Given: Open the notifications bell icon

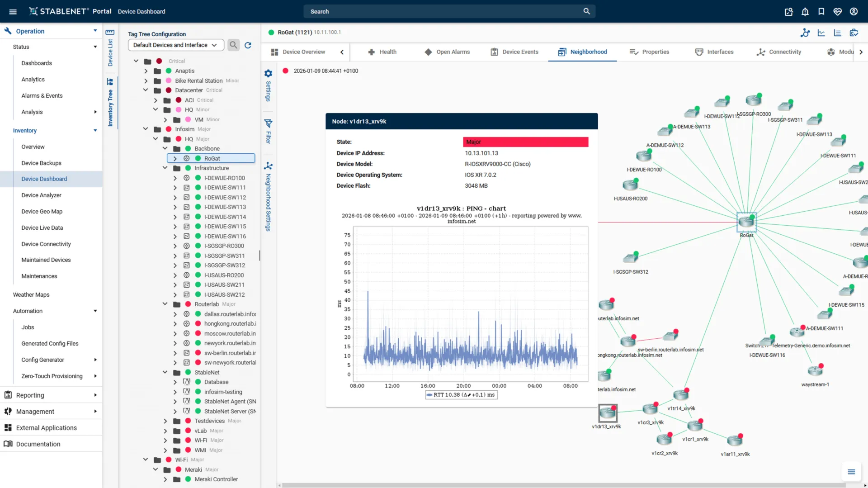Looking at the screenshot, I should coord(805,12).
